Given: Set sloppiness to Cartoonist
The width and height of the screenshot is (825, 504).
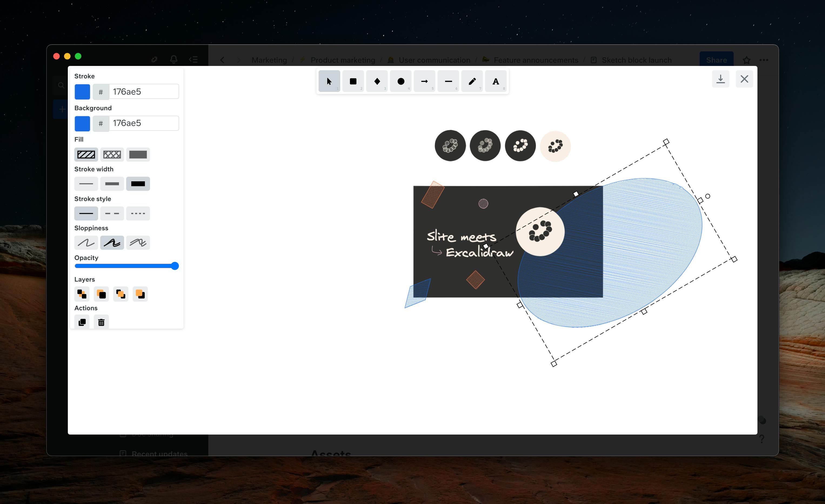Looking at the screenshot, I should point(138,242).
